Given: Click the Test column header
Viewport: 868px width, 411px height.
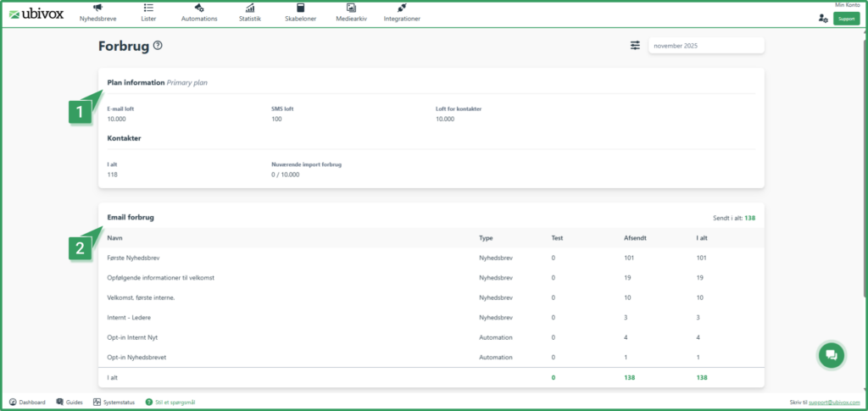Looking at the screenshot, I should click(x=557, y=238).
